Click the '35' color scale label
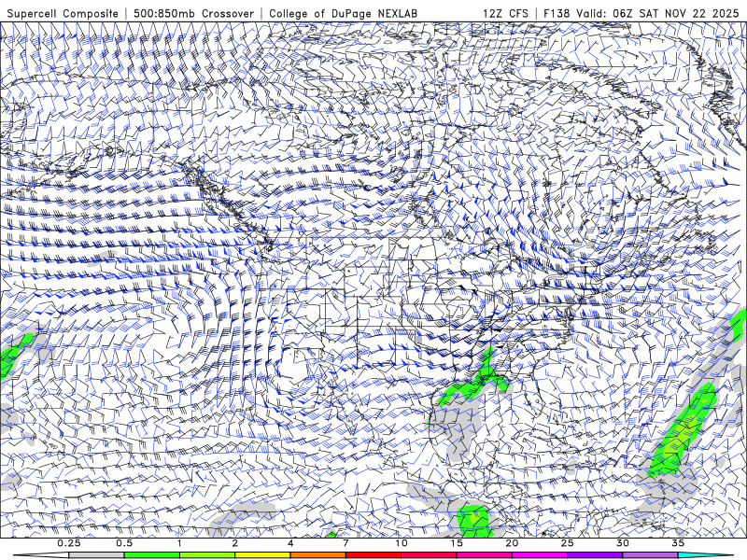747x560 pixels. (x=678, y=543)
